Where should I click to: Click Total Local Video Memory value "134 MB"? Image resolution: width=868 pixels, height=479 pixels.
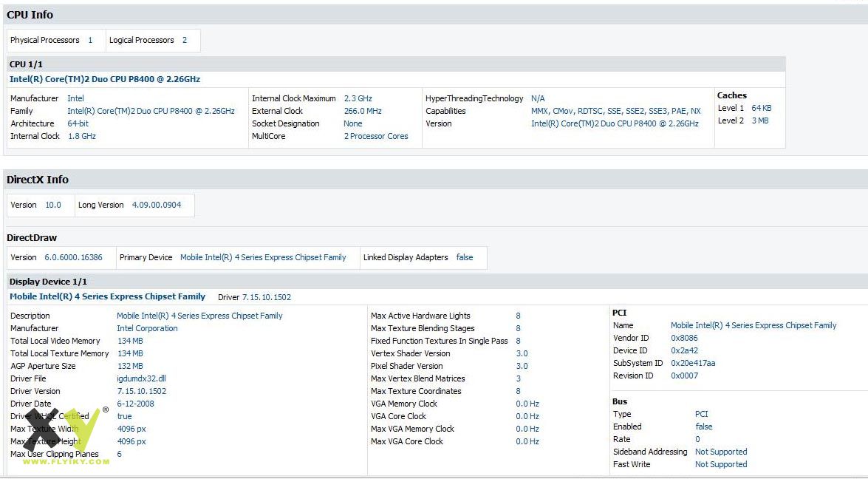[130, 341]
